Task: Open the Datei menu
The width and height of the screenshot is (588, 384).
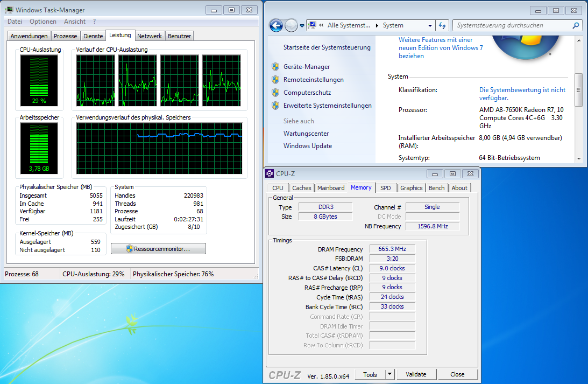Action: [15, 22]
